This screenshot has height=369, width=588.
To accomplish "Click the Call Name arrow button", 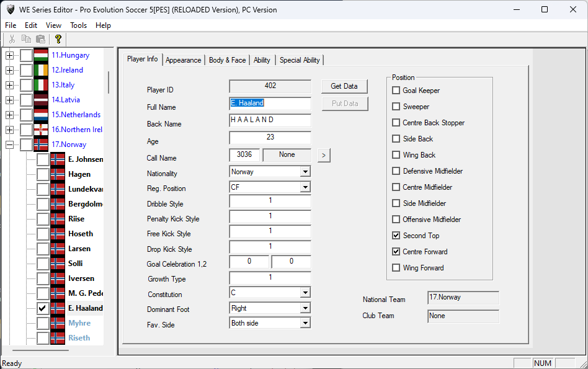I will coord(324,155).
